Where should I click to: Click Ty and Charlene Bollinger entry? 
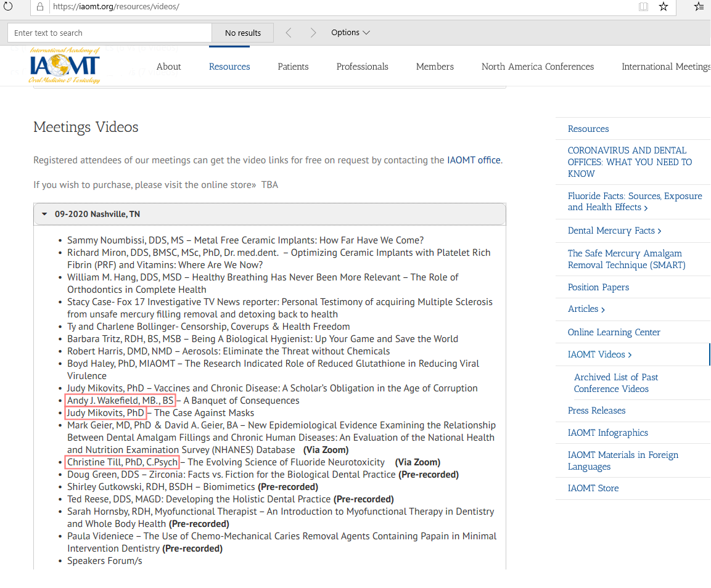pyautogui.click(x=208, y=327)
